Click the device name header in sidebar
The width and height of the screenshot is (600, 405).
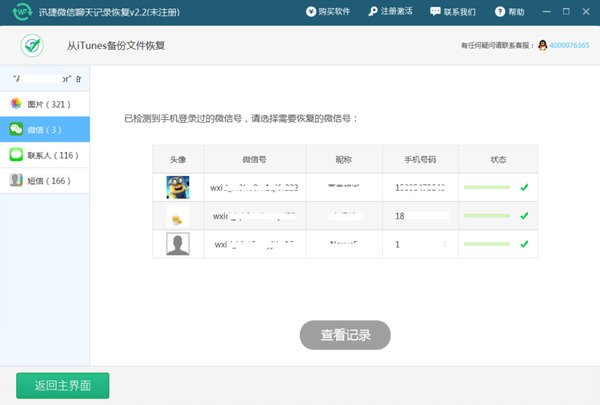(x=44, y=78)
